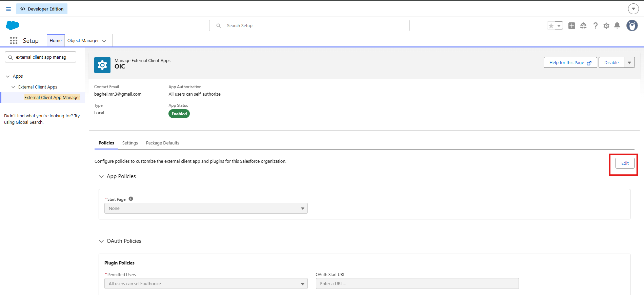Image resolution: width=644 pixels, height=295 pixels.
Task: Open the hamburger navigation menu
Action: (8, 9)
